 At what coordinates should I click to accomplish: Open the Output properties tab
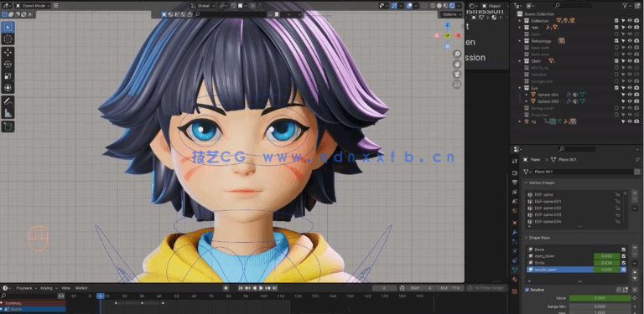pyautogui.click(x=515, y=183)
